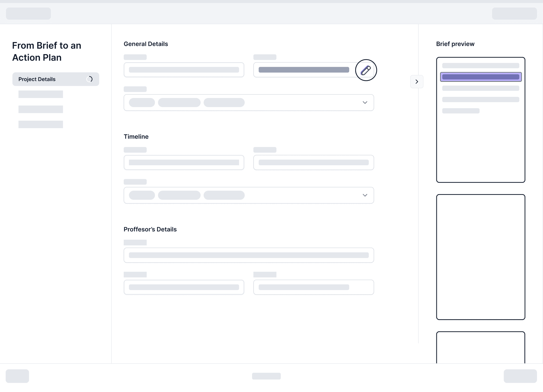543x392 pixels.
Task: Open the first Brief preview page thumbnail
Action: (481, 144)
